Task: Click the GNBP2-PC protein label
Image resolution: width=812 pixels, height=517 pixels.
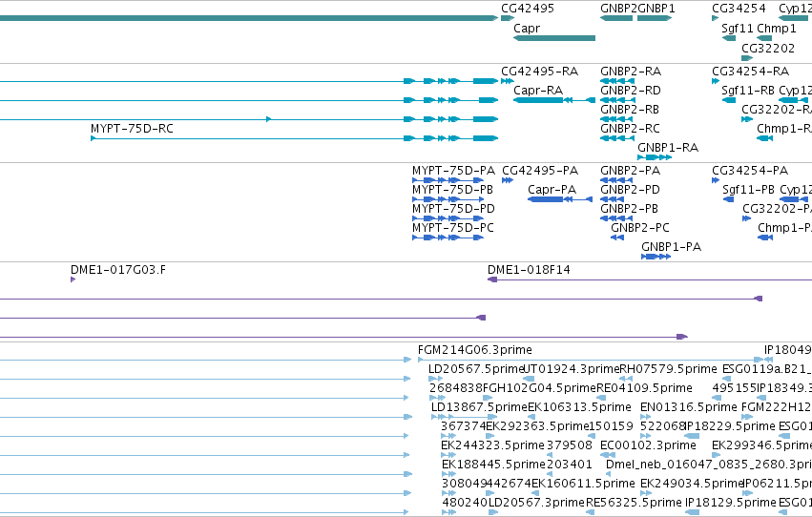Action: (x=640, y=228)
